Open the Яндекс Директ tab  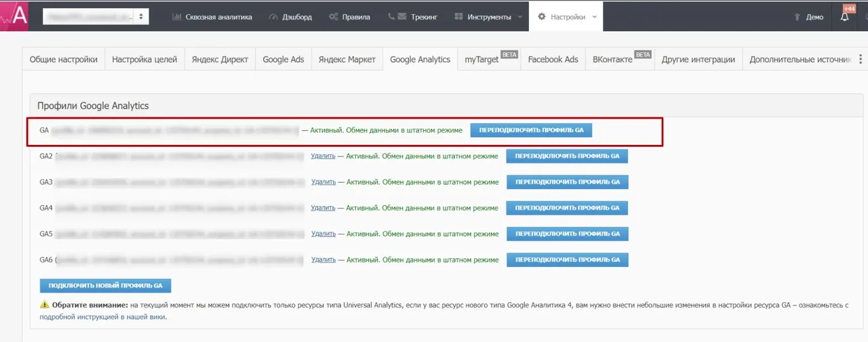coord(220,60)
